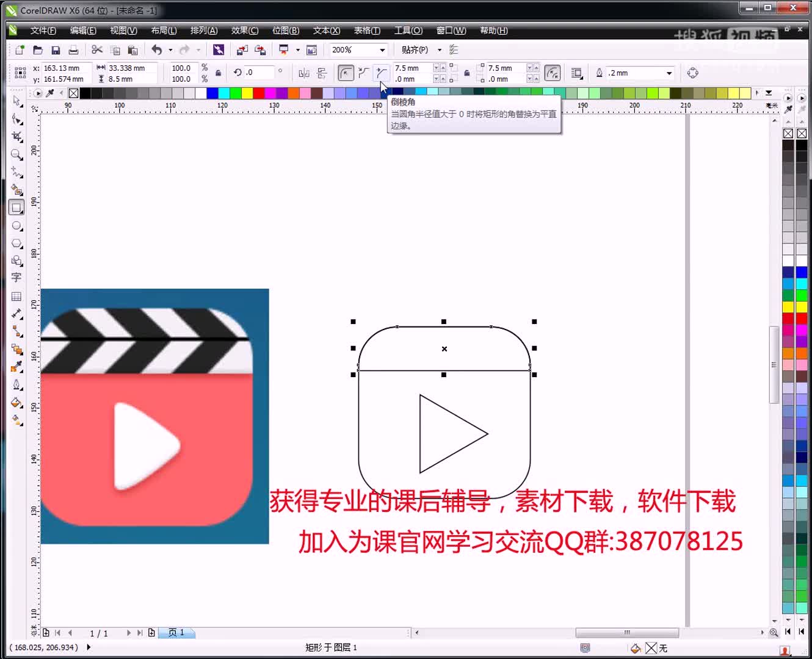Expand the color palette flyout arrow

769,93
